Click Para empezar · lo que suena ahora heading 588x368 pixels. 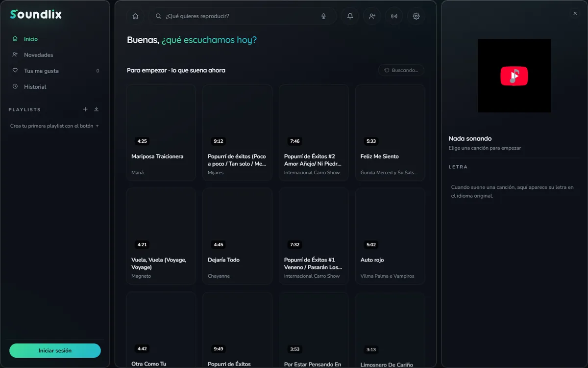[176, 70]
